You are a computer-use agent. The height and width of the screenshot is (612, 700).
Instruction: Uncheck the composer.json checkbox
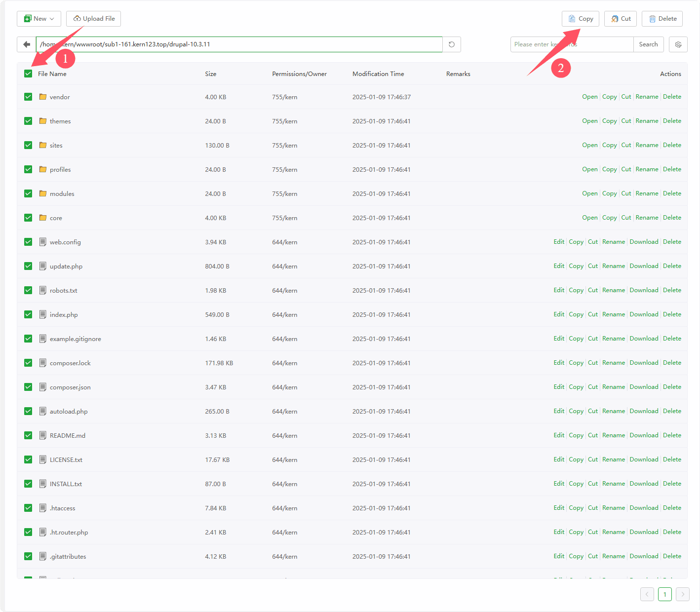(28, 387)
